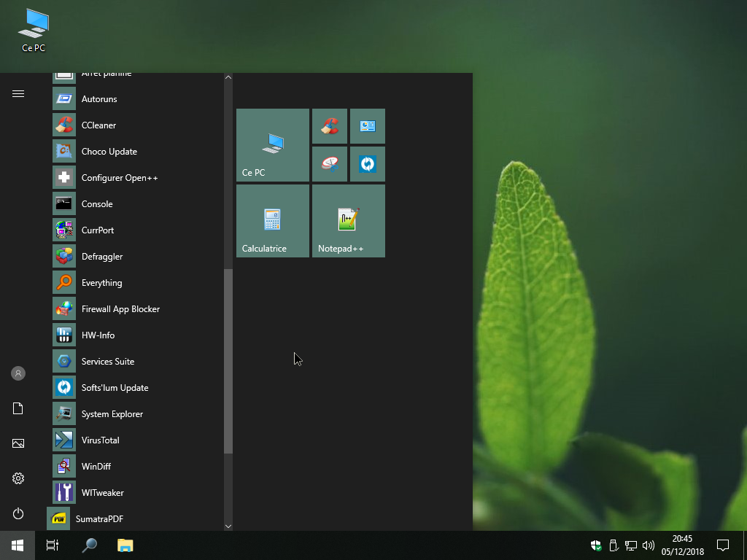Open WITweaker in the app list
This screenshot has width=747, height=560.
(136, 492)
